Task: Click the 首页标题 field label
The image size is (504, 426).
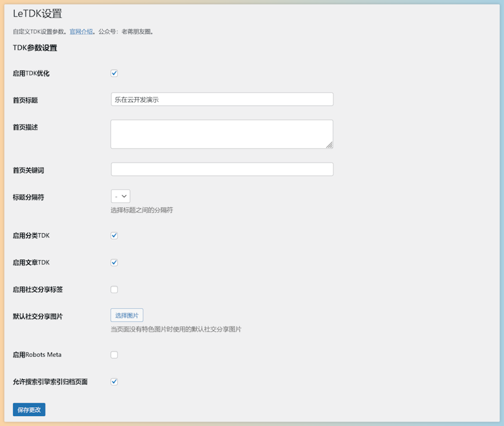Action: (x=26, y=100)
